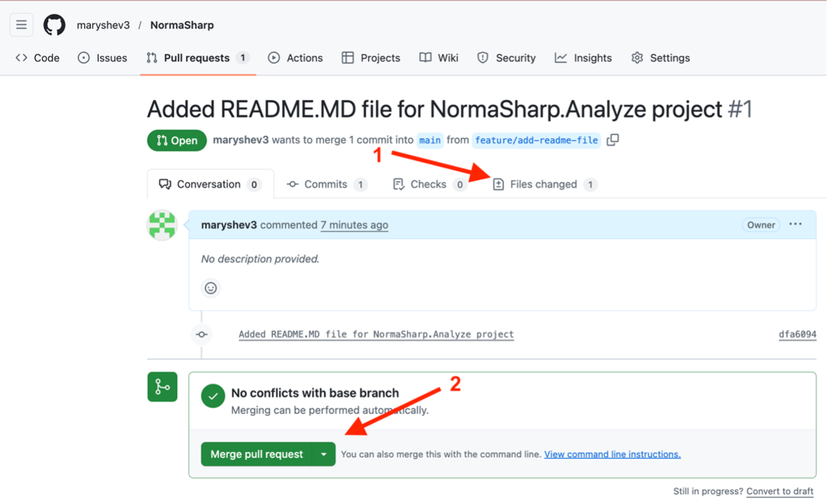This screenshot has width=828, height=504.
Task: Expand the merge method dropdown arrow
Action: [323, 454]
